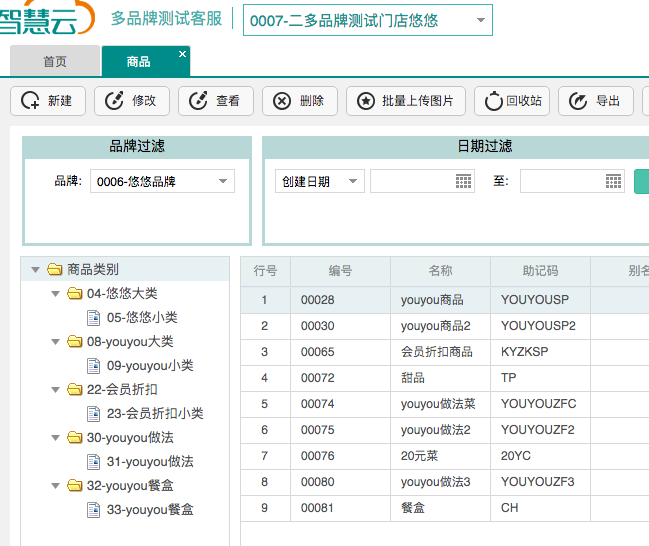Open calendar picker for start date field
649x546 pixels.
tap(463, 181)
